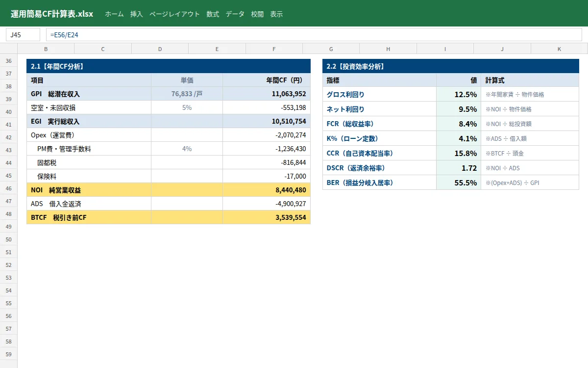588x368 pixels.
Task: Click the ADS 借入金返済 label
Action: (89, 204)
